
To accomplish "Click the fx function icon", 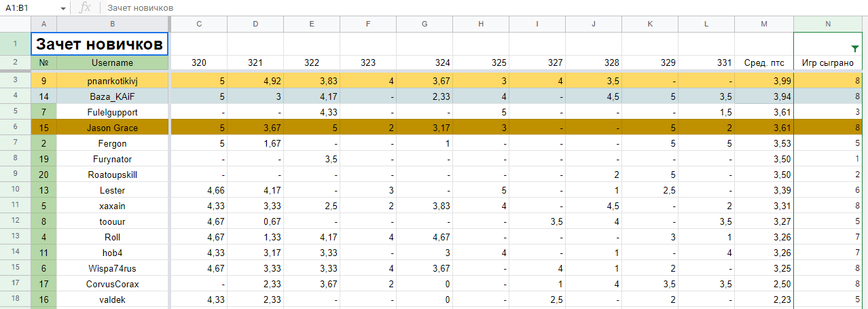I will pos(85,7).
